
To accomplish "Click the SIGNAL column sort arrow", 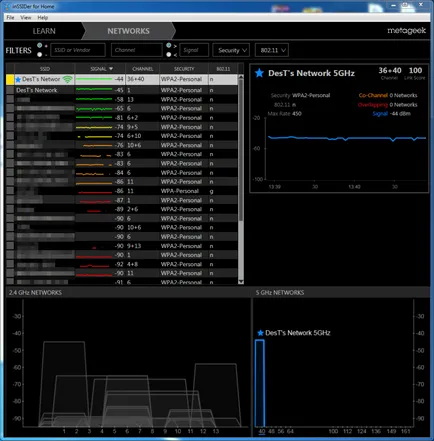I will [111, 69].
